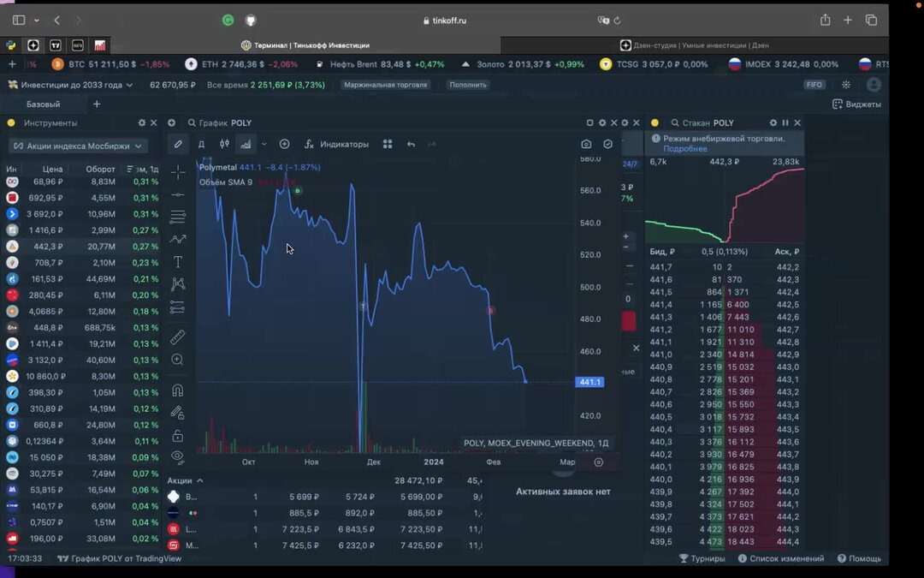The width and height of the screenshot is (924, 578).
Task: Toggle the 24/7 trading mode label
Action: [x=630, y=164]
